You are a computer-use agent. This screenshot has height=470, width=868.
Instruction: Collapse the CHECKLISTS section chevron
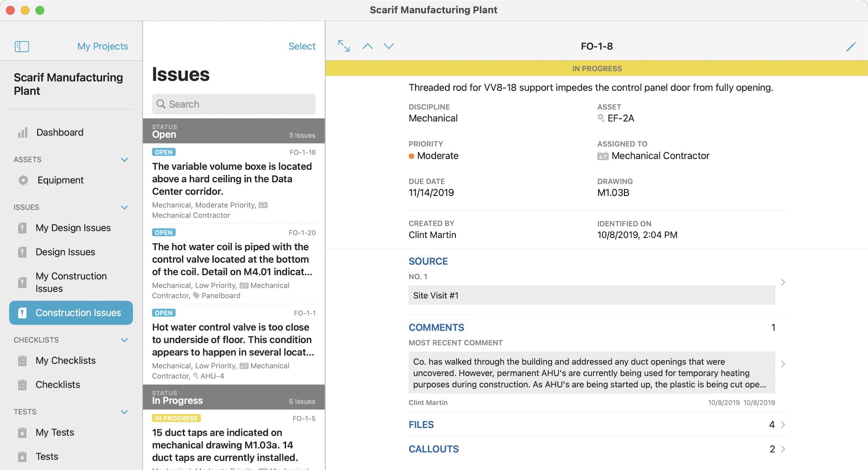click(124, 340)
